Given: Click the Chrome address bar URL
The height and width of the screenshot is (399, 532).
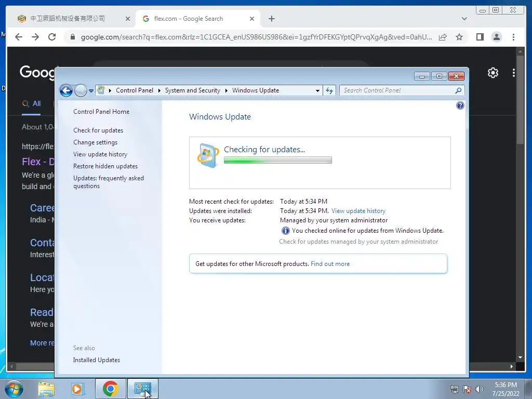Looking at the screenshot, I should (x=256, y=37).
